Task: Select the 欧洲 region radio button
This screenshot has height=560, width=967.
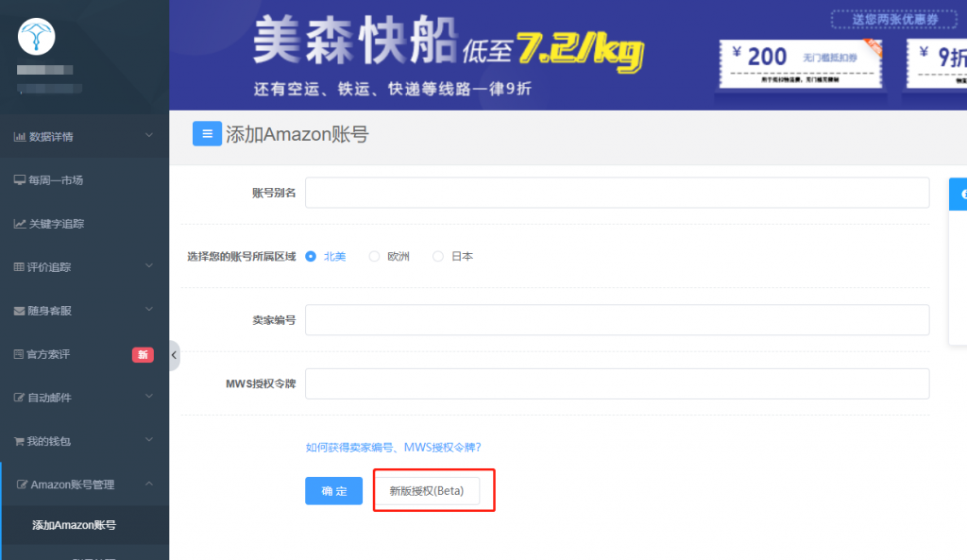Action: (374, 257)
